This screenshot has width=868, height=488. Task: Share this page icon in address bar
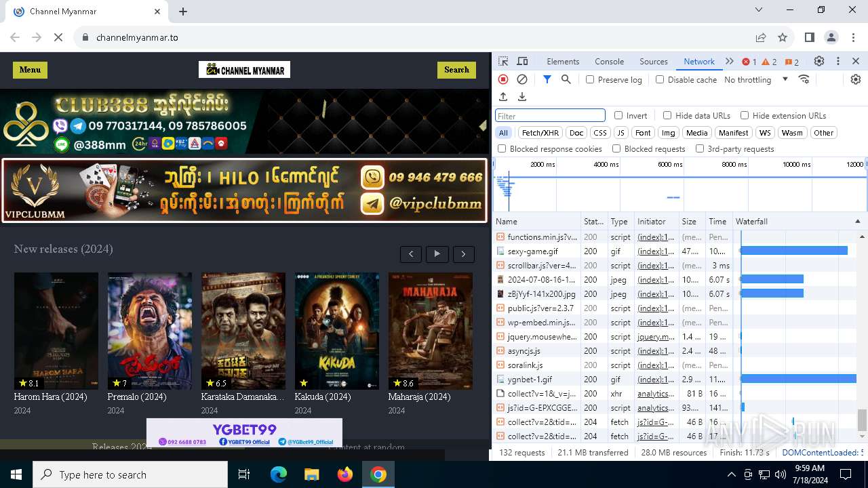(x=761, y=37)
